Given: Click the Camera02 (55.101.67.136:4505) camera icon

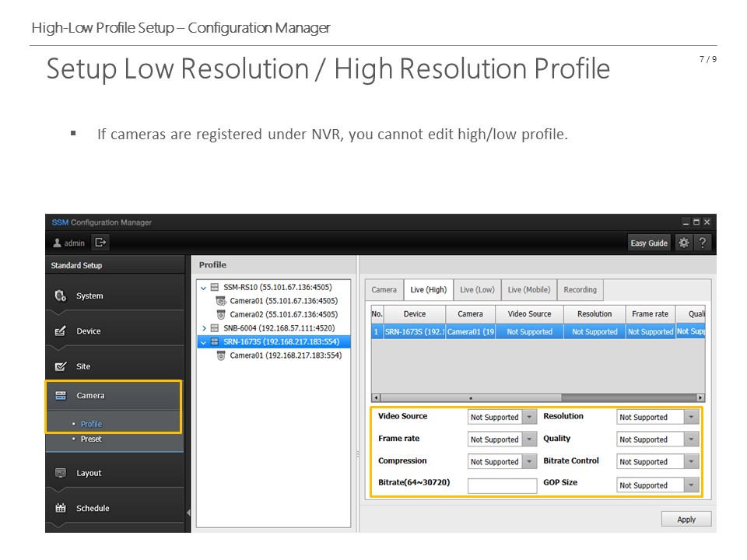Looking at the screenshot, I should point(221,314).
